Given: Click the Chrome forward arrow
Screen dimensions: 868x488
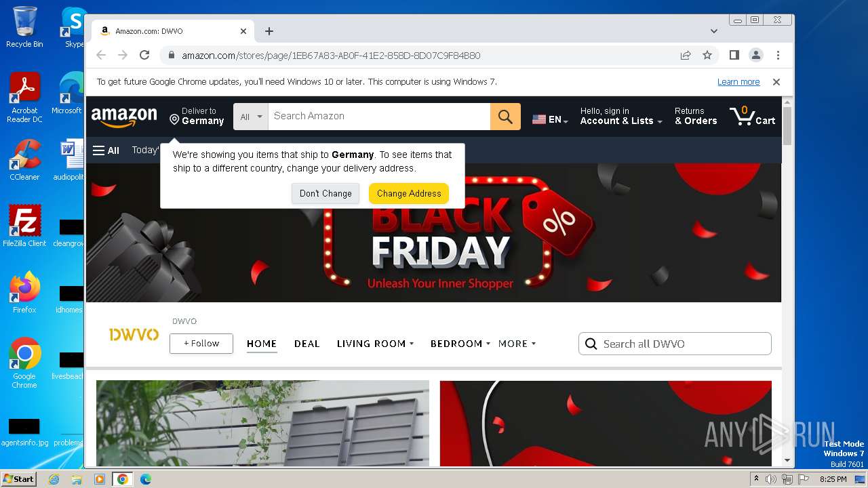Looking at the screenshot, I should [123, 55].
